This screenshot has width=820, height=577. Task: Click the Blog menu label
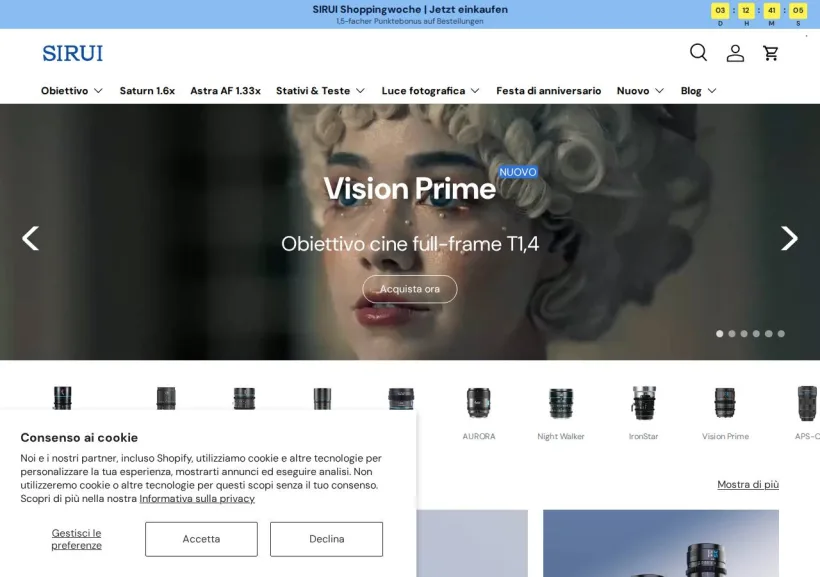[691, 91]
